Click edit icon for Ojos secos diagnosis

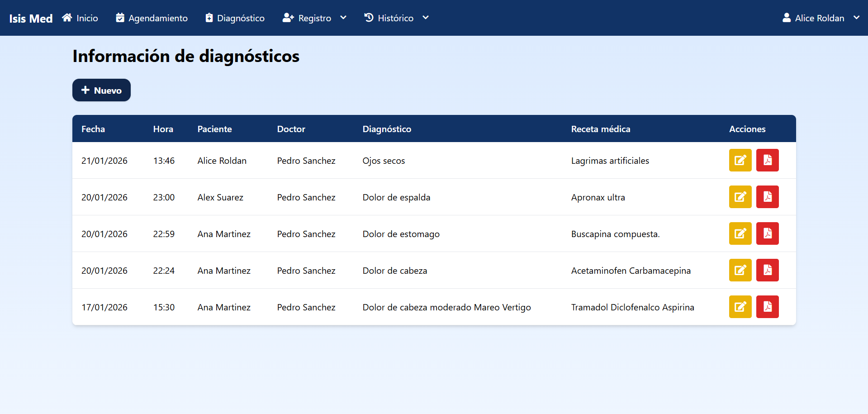pyautogui.click(x=740, y=160)
